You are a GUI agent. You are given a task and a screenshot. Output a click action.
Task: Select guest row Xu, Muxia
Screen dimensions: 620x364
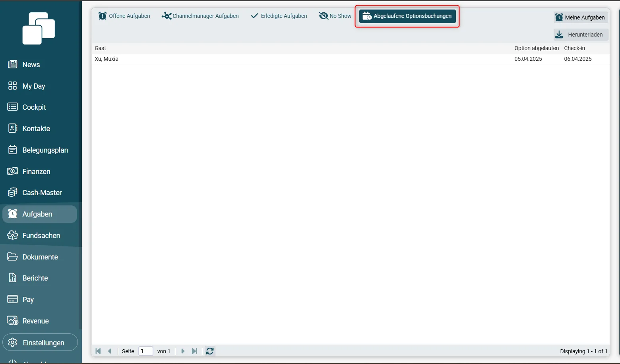pos(350,59)
